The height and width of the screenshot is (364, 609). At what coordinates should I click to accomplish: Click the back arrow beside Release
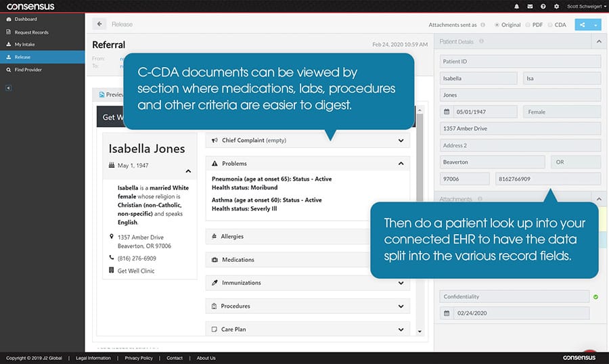pos(100,24)
